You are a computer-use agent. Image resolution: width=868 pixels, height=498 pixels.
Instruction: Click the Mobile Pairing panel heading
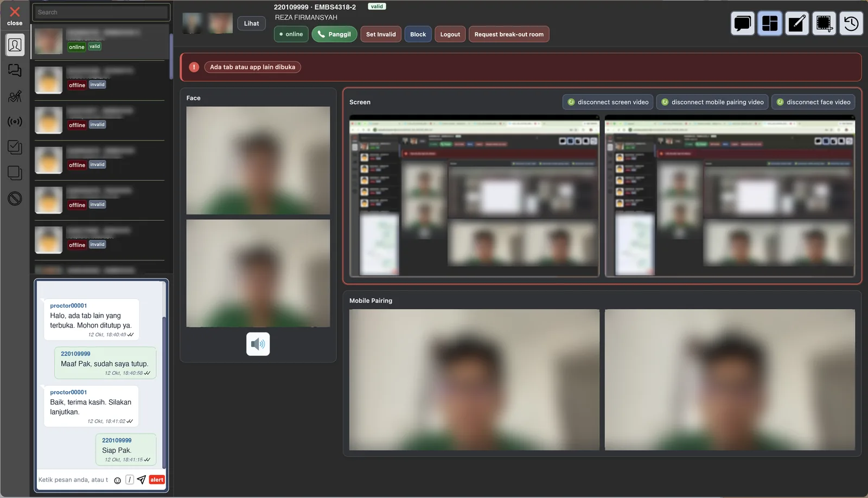point(371,301)
